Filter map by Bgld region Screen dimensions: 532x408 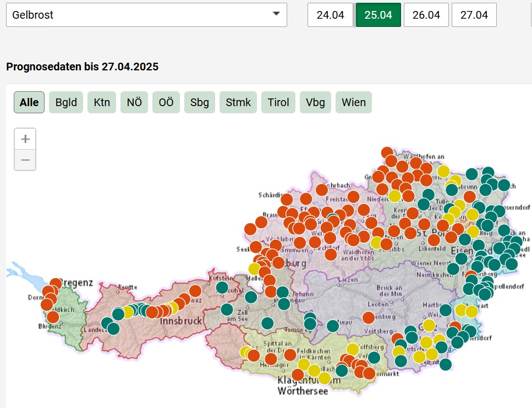click(x=66, y=102)
